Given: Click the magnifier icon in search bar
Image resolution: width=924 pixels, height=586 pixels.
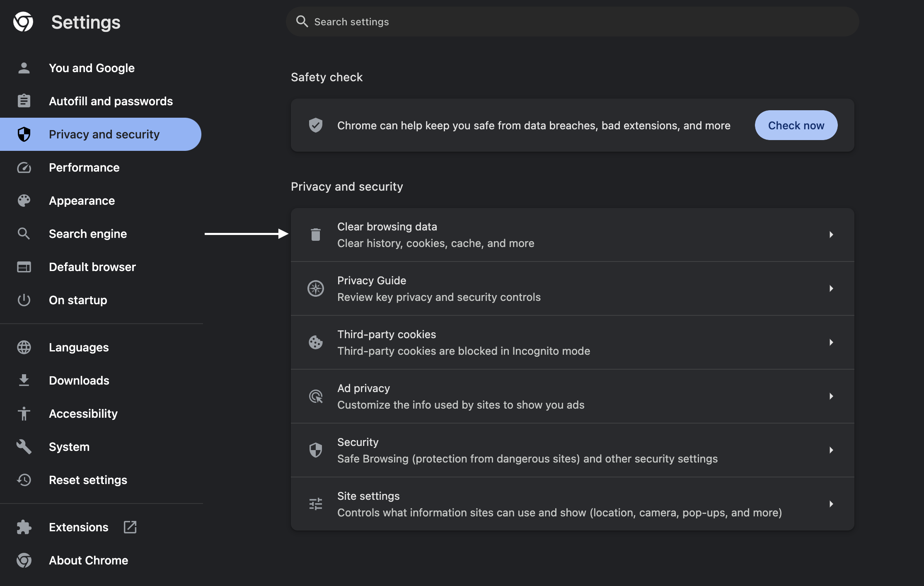Looking at the screenshot, I should click(302, 22).
